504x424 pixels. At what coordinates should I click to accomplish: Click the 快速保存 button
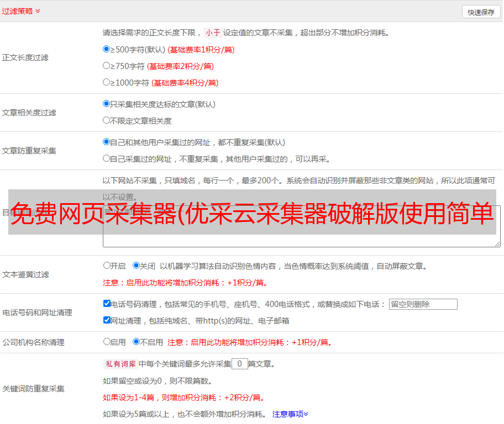click(481, 12)
